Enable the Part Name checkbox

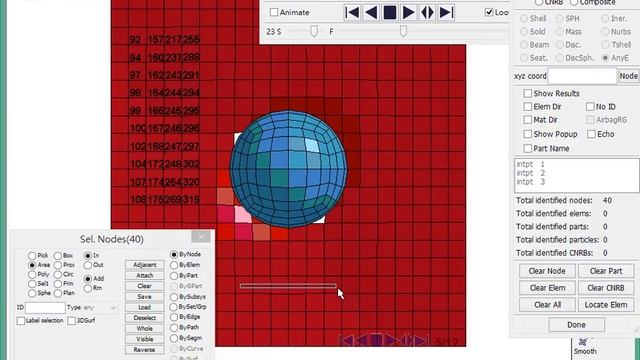click(x=527, y=148)
